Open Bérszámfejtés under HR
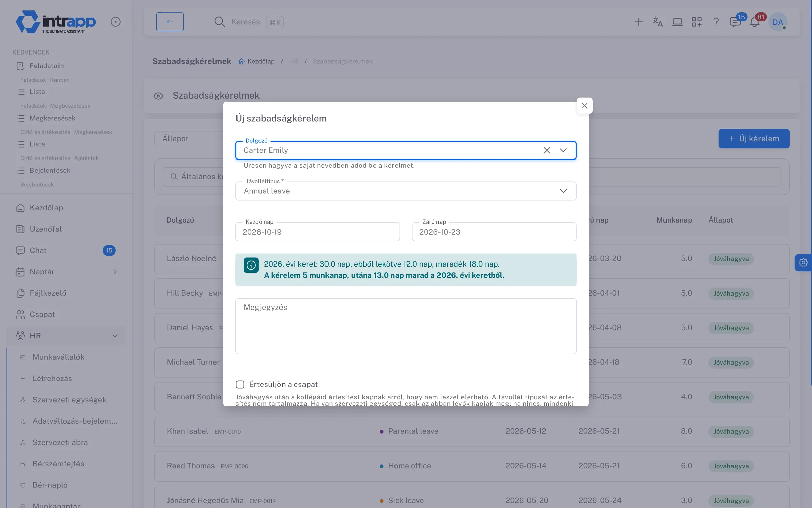812x508 pixels. [x=58, y=464]
